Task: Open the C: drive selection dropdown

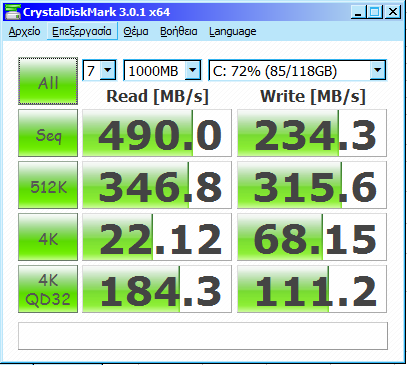Action: 297,70
